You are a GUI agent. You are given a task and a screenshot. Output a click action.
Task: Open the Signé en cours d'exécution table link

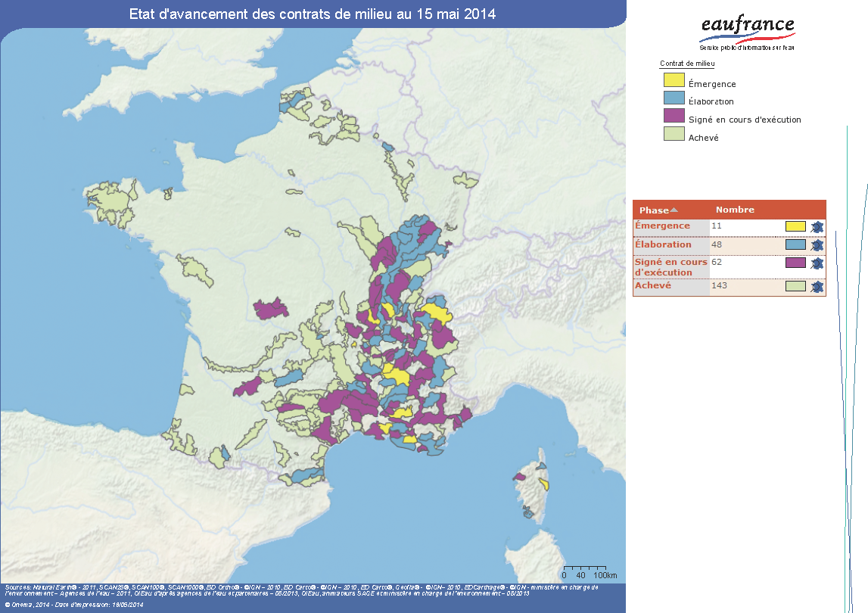[671, 267]
